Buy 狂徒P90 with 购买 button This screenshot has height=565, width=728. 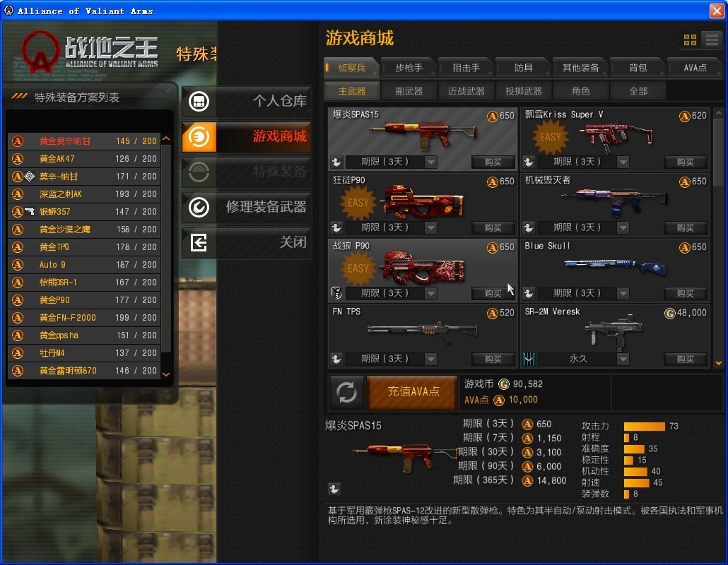[x=493, y=227]
